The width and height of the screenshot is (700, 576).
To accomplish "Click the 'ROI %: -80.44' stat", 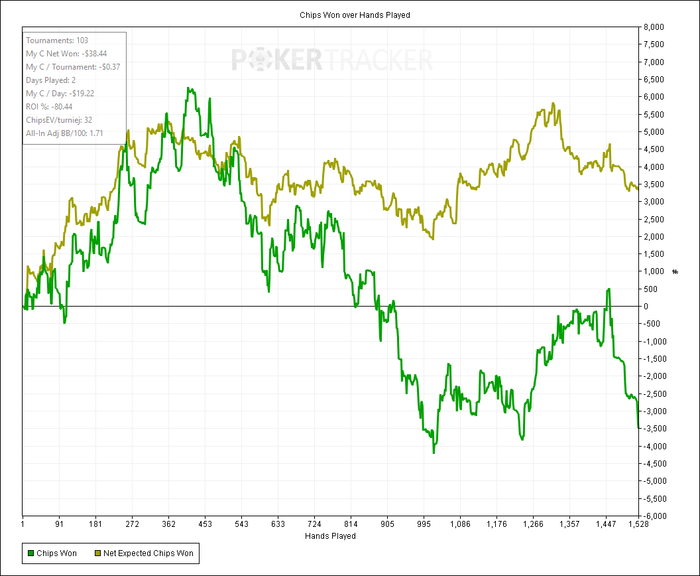I will (49, 107).
